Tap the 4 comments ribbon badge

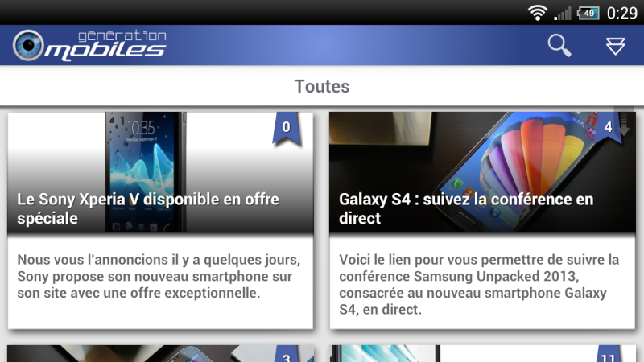[x=608, y=128]
